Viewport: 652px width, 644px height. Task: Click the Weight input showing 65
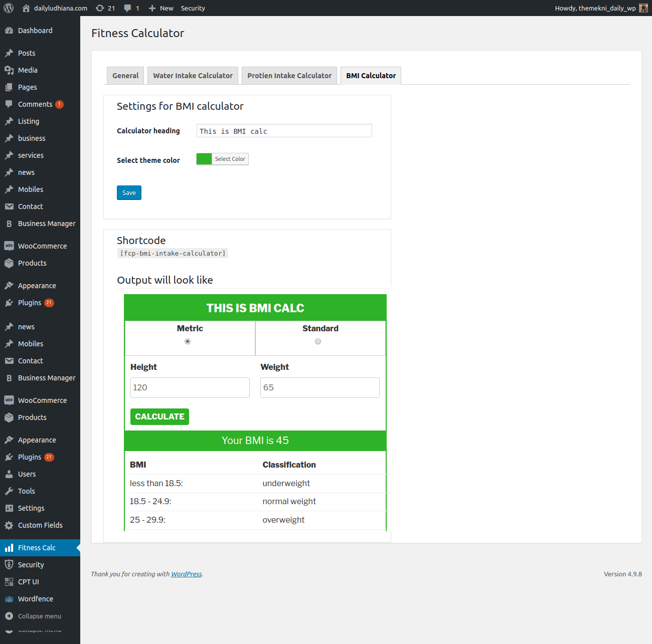320,387
